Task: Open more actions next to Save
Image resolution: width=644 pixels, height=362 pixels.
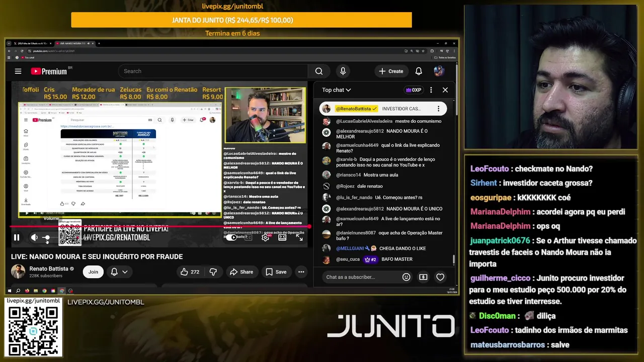Action: point(301,272)
